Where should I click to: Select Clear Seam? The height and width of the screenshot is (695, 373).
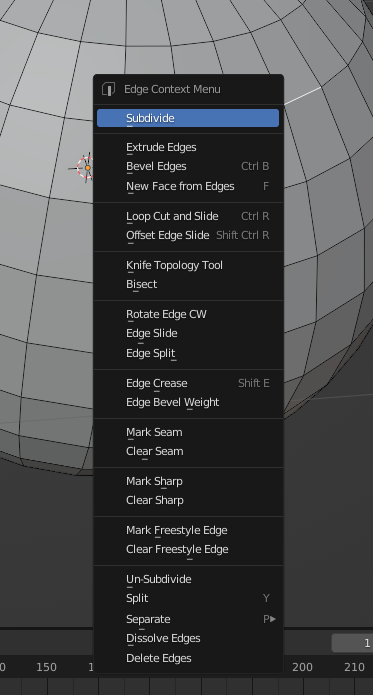click(188, 452)
